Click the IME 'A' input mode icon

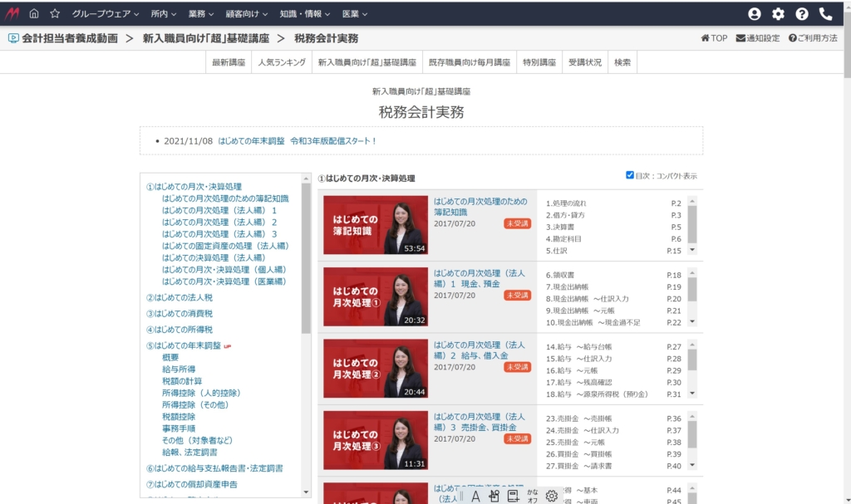click(x=475, y=496)
